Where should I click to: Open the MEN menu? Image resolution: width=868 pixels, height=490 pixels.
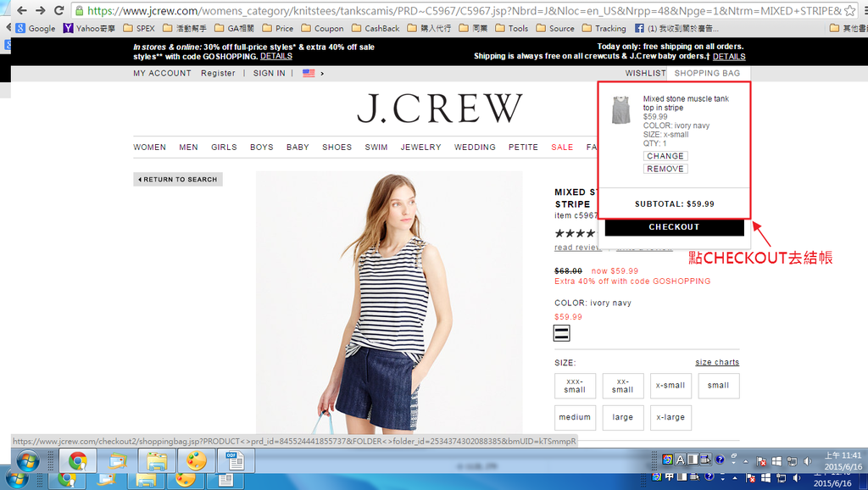point(188,148)
